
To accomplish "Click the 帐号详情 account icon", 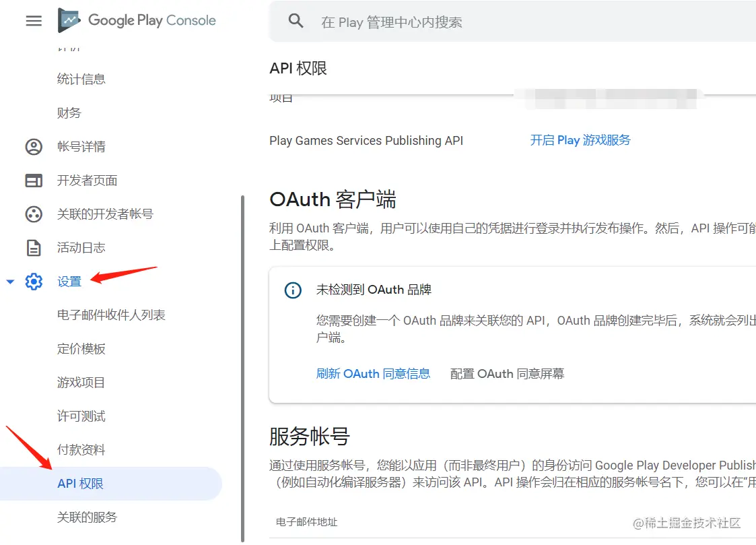I will [x=34, y=147].
